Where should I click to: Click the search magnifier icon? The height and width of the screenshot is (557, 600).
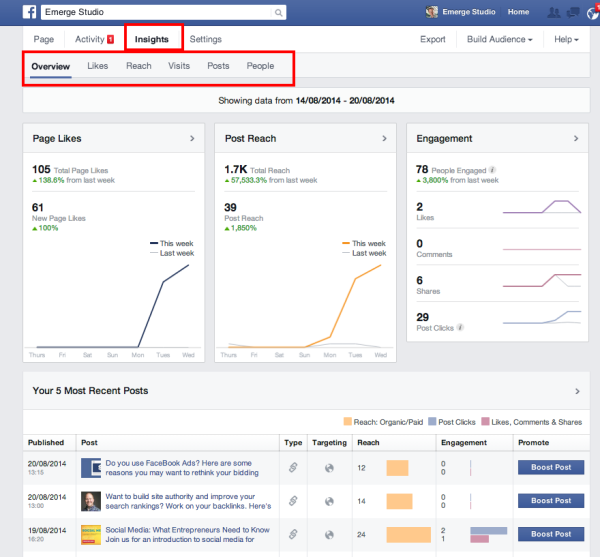[277, 12]
